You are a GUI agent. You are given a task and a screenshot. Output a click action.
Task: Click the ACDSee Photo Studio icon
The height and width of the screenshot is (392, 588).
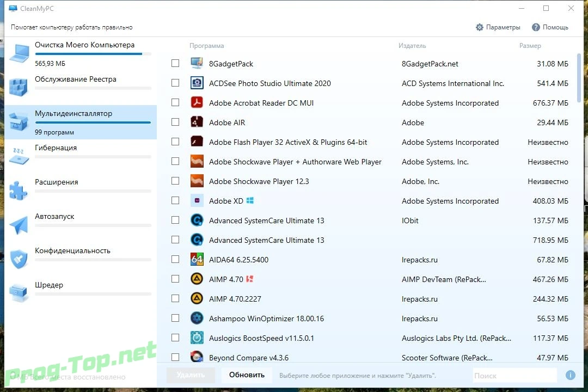pyautogui.click(x=197, y=83)
